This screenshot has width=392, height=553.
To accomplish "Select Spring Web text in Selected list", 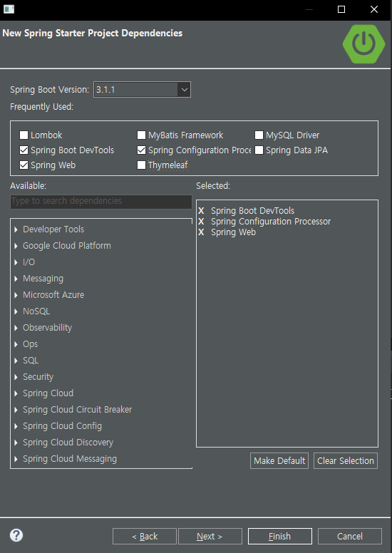I will coord(233,232).
